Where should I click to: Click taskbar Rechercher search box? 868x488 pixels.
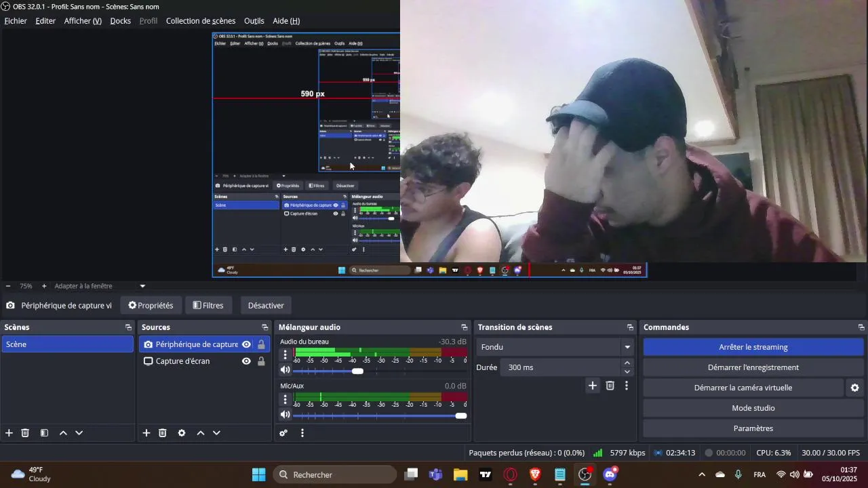point(335,474)
